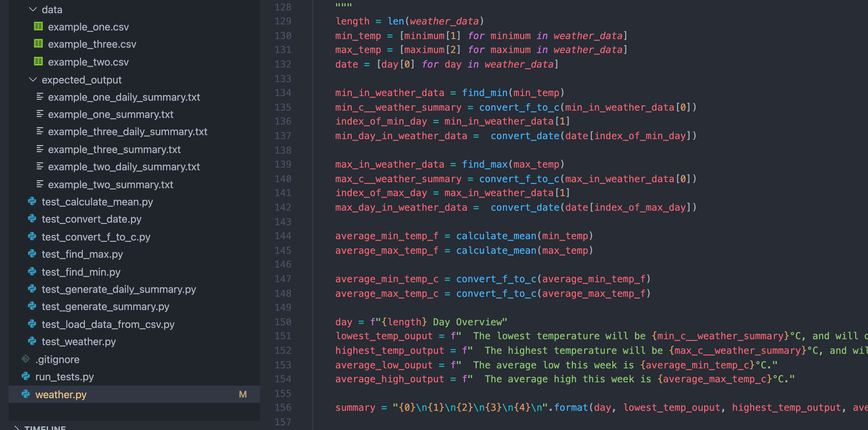The image size is (868, 430).
Task: Click the data folder label
Action: (x=52, y=10)
